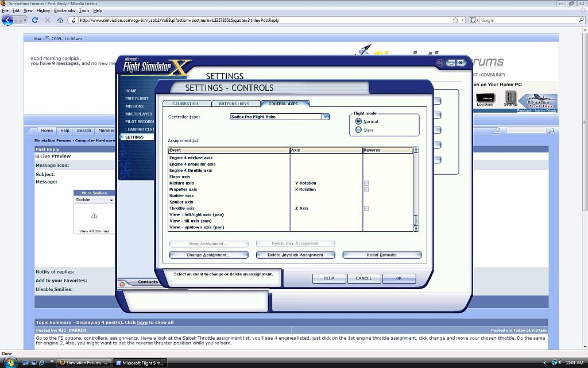Open the Bookmarks menu in Firefox

click(x=64, y=10)
